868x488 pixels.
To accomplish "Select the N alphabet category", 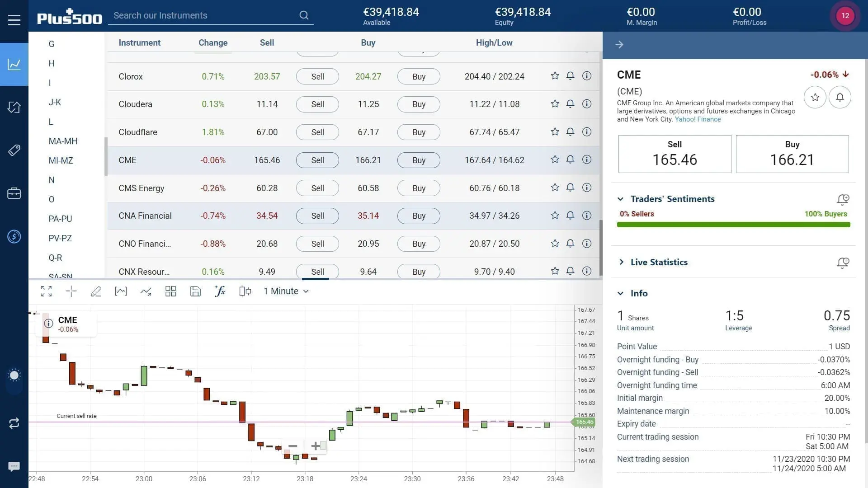I will click(x=52, y=180).
